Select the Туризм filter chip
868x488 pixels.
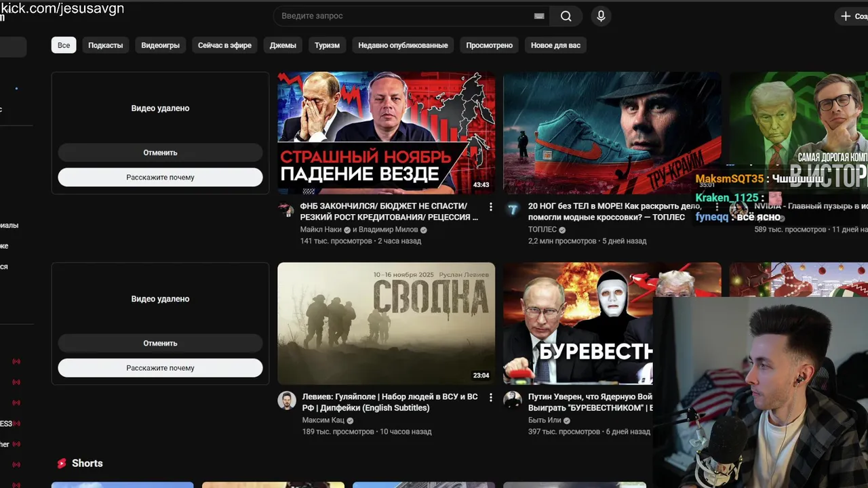click(327, 45)
